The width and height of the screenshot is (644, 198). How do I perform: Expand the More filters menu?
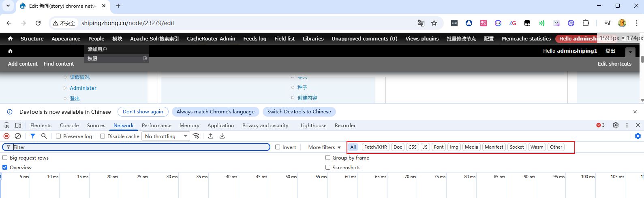coord(324,147)
